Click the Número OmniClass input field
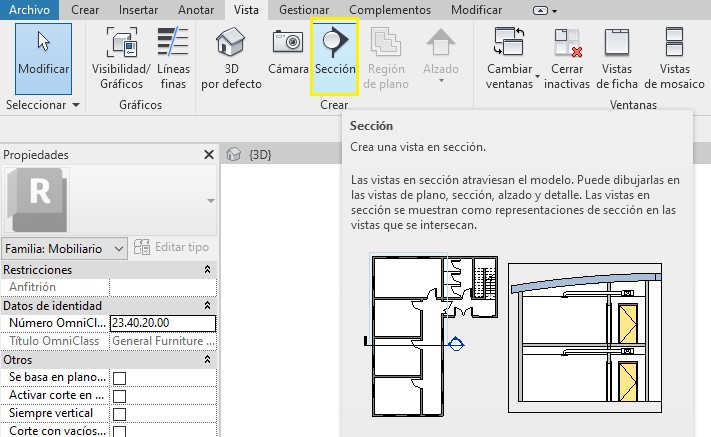This screenshot has width=711, height=437. (x=162, y=323)
